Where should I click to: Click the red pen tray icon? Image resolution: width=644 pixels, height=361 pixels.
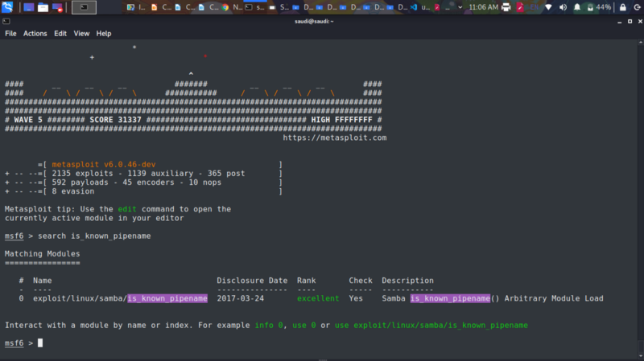[x=520, y=7]
